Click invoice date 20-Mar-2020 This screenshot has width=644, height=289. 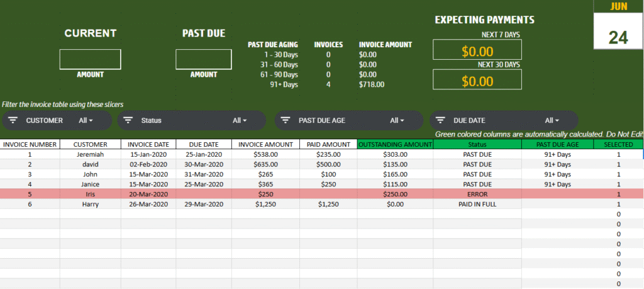148,194
